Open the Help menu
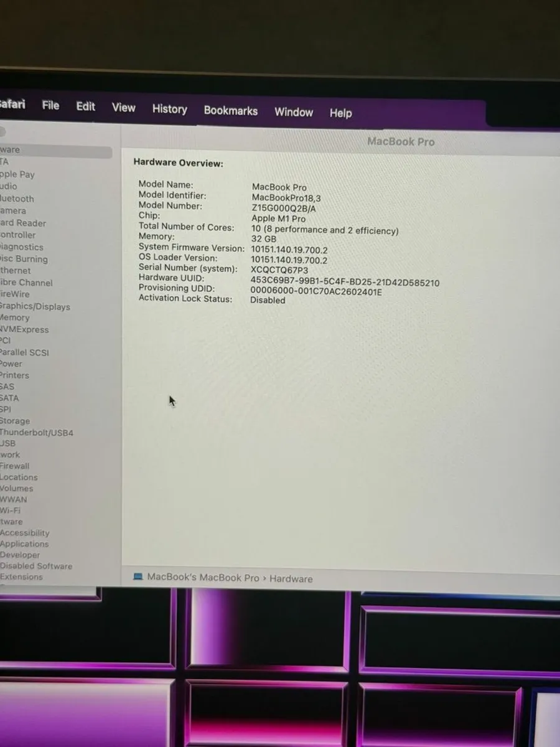 click(x=340, y=113)
